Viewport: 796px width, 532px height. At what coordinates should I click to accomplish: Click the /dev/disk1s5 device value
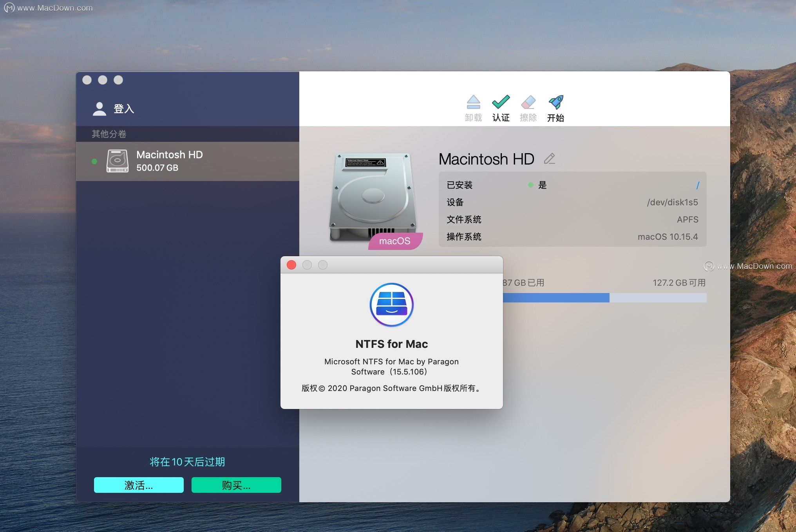click(x=672, y=202)
